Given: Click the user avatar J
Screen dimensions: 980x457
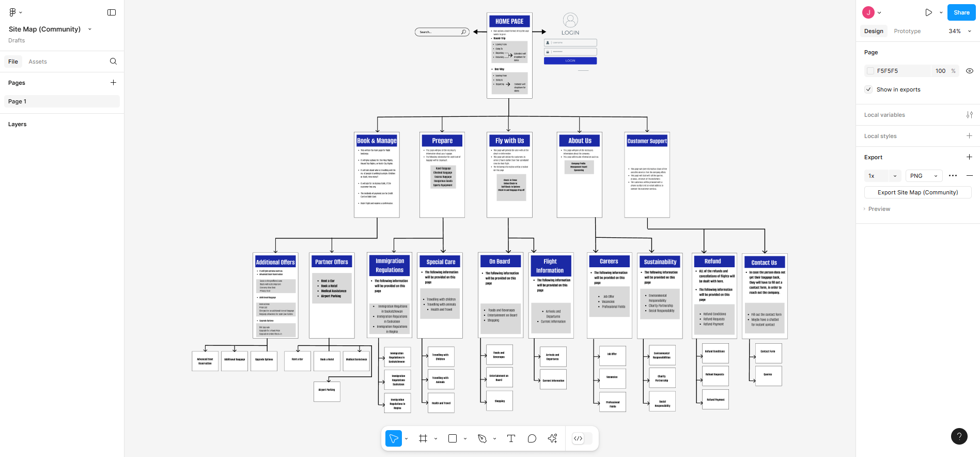Looking at the screenshot, I should [x=868, y=12].
